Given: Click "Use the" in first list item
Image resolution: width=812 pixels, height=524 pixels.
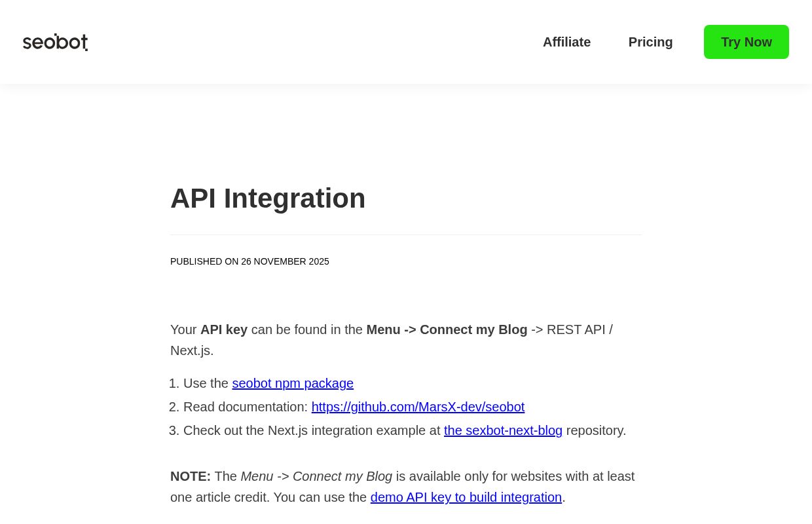Looking at the screenshot, I should coord(206,383).
